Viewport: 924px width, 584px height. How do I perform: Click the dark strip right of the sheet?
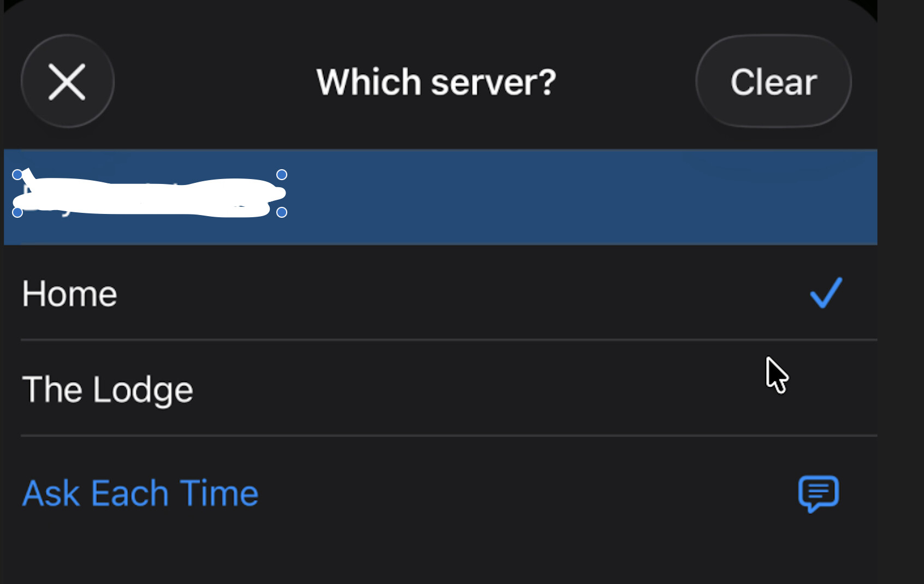point(901,273)
